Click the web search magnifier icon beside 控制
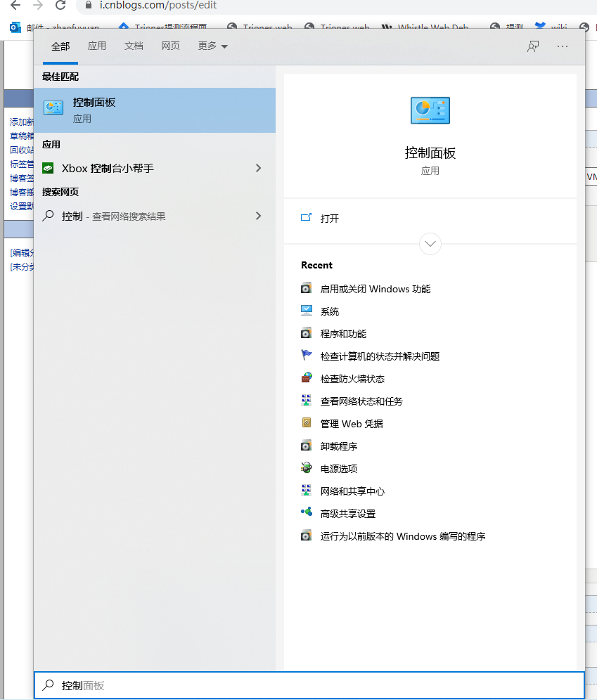The width and height of the screenshot is (597, 700). point(49,216)
